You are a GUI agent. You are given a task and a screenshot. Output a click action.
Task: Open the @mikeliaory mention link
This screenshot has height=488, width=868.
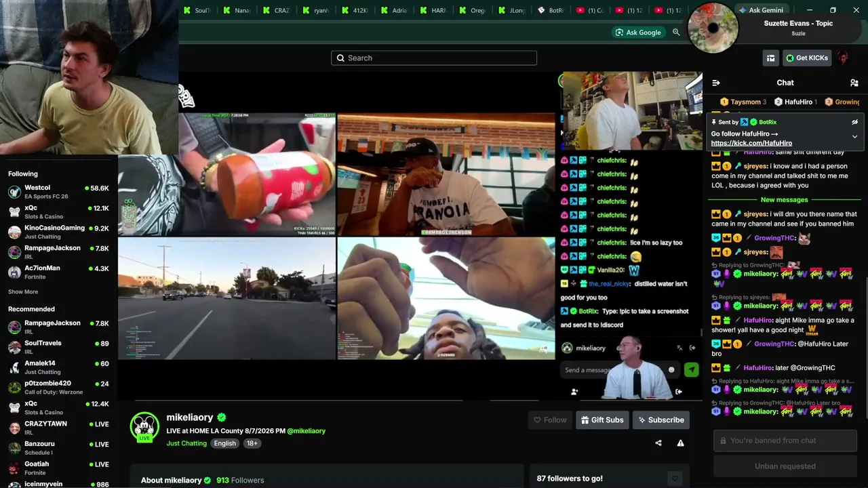(x=306, y=431)
